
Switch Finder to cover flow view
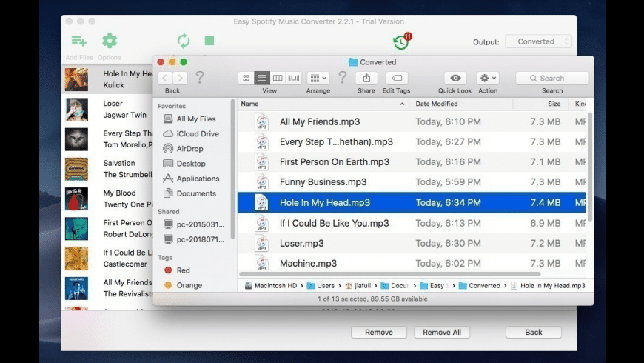click(294, 78)
